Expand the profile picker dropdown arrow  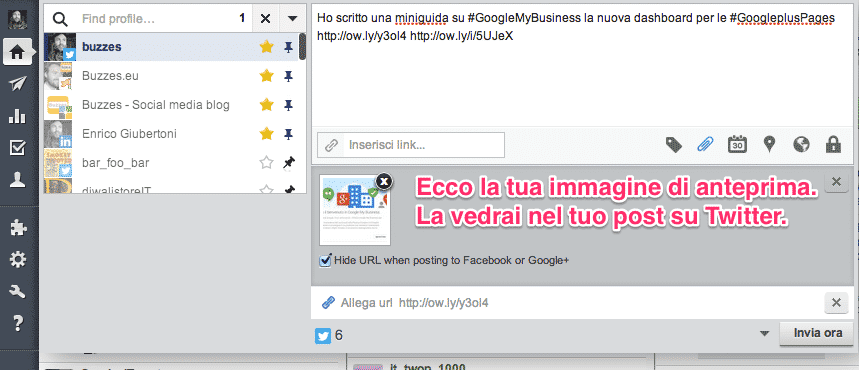click(x=293, y=19)
